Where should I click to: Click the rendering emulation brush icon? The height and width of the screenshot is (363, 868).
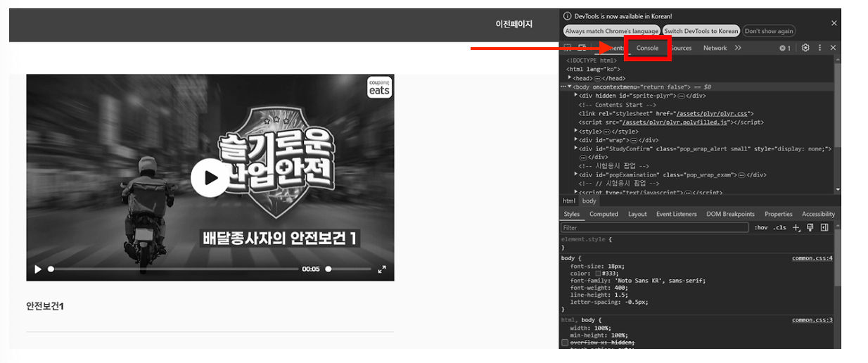pos(810,228)
